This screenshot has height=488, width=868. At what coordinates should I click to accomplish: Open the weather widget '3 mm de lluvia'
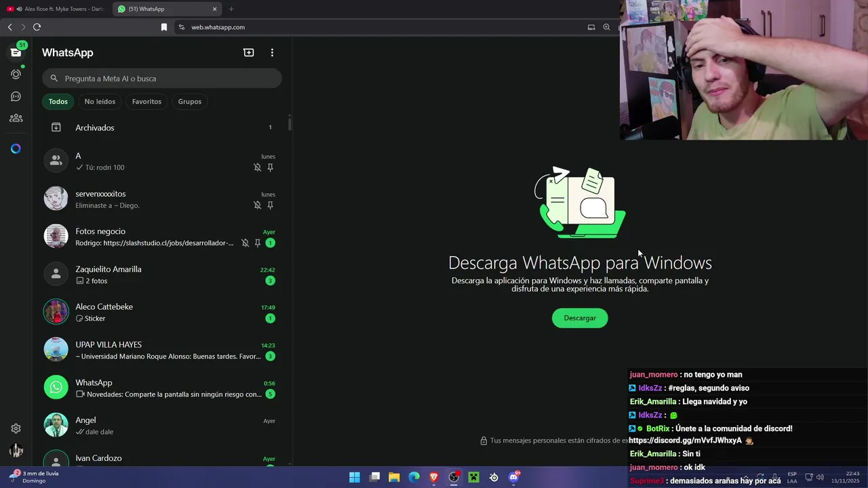[x=35, y=477]
